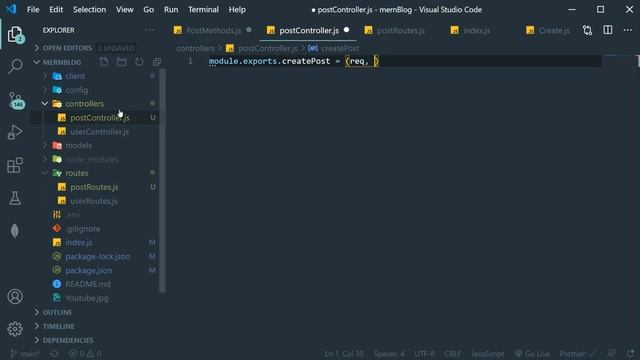Open editor more actions ellipsis
The height and width of the screenshot is (360, 640).
point(628,30)
